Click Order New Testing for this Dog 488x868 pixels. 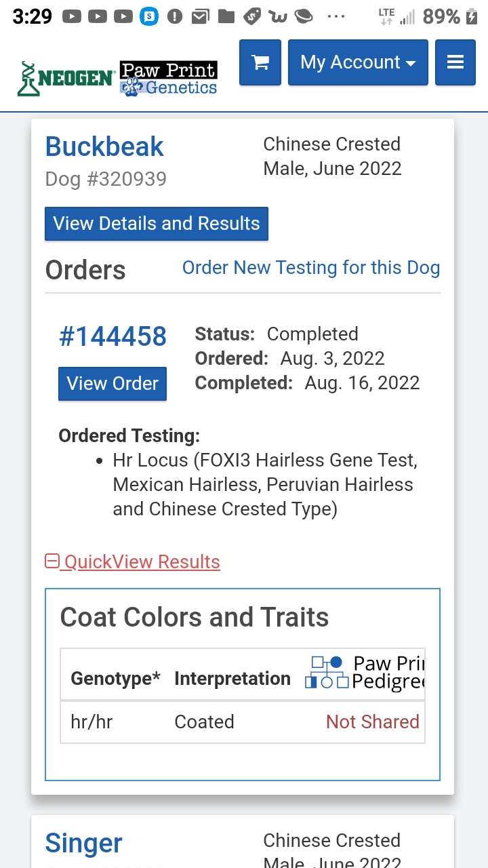311,268
